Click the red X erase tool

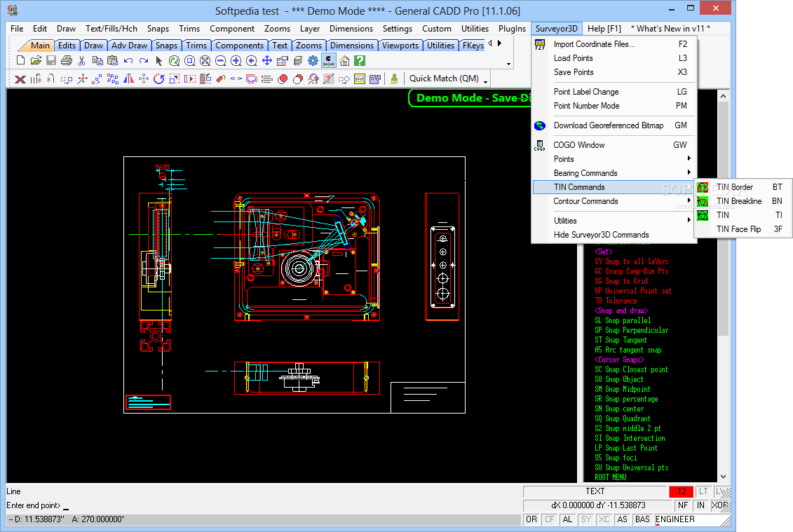20,79
